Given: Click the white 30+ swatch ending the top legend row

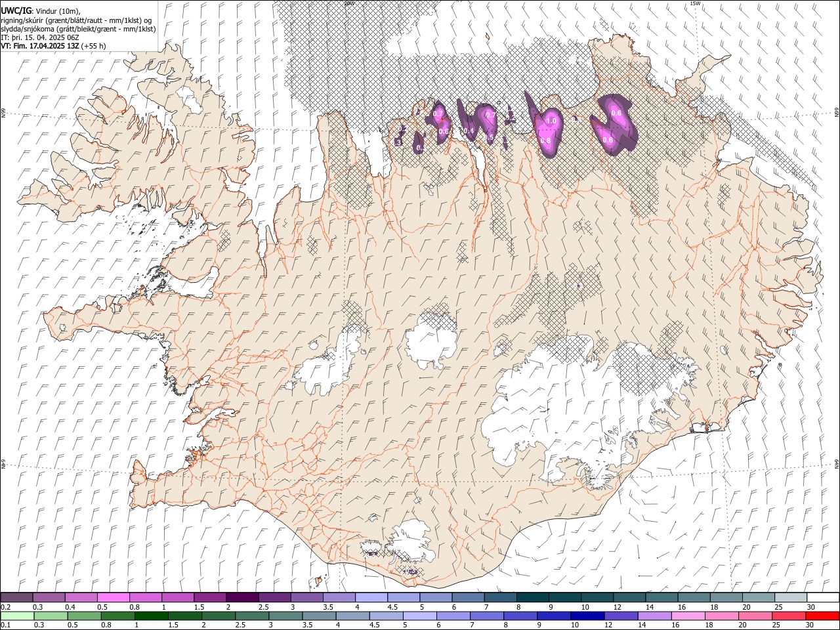Looking at the screenshot, I should [823, 598].
